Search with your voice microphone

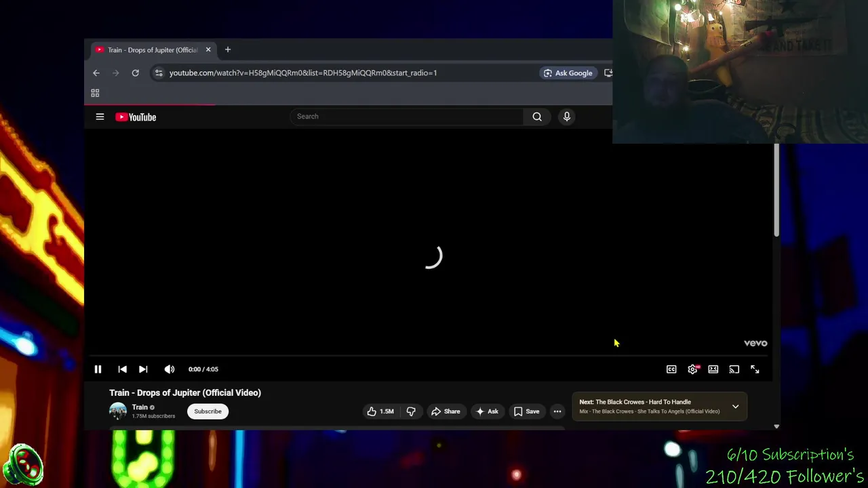(x=567, y=117)
